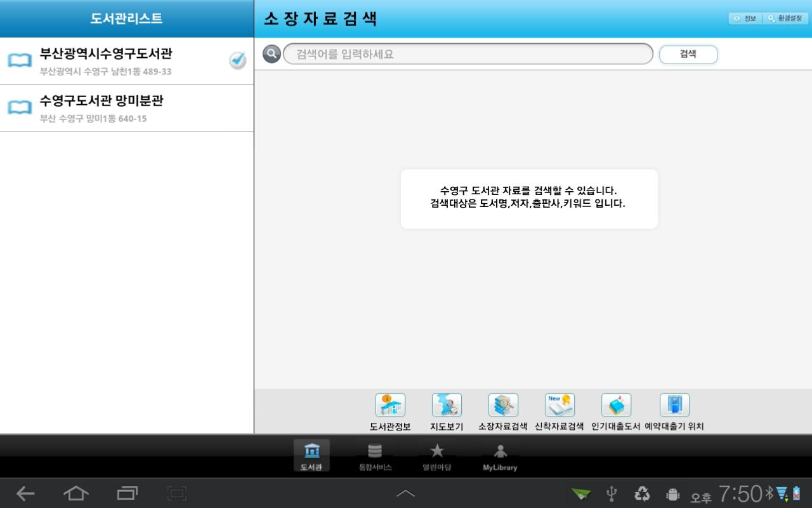Open the 신착자료검색 new arrivals icon
The image size is (812, 508).
click(560, 405)
